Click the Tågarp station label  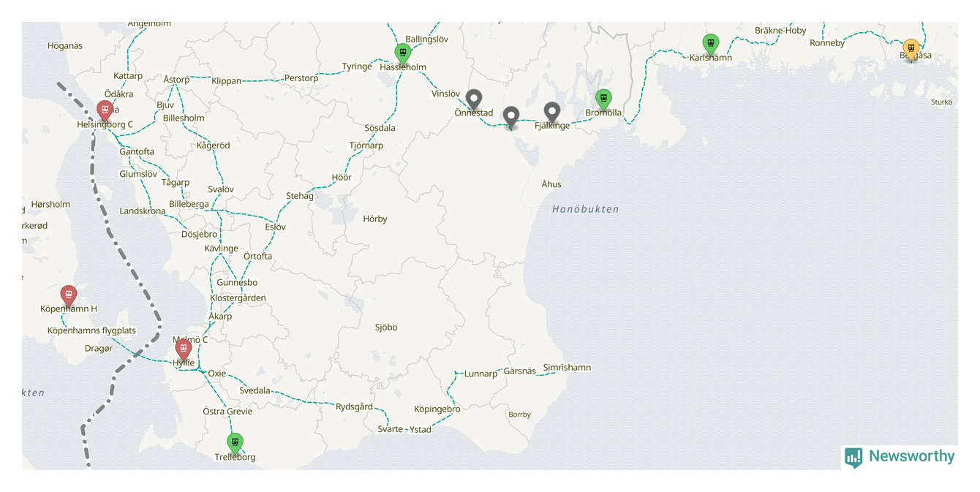pyautogui.click(x=176, y=182)
